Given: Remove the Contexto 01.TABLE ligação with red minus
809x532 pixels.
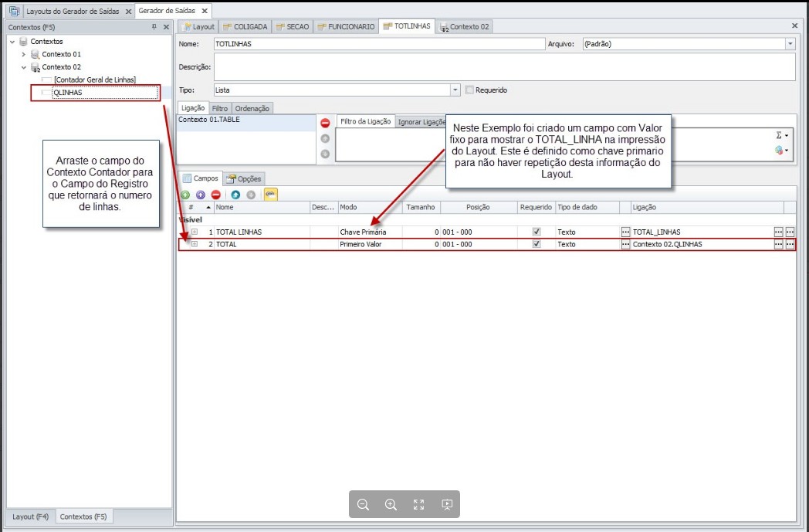Looking at the screenshot, I should [x=325, y=123].
